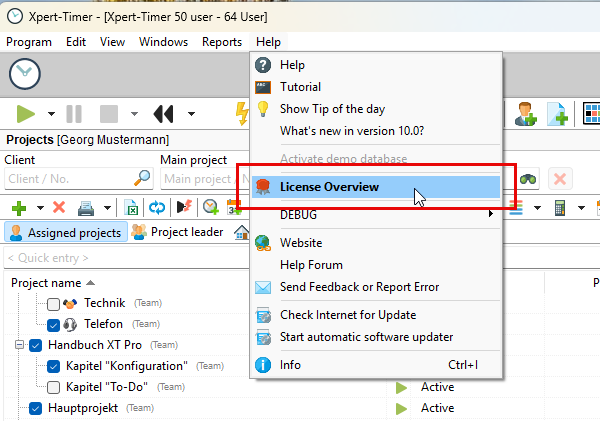Click the green Start timer play button
Image resolution: width=600 pixels, height=421 pixels.
pos(26,114)
